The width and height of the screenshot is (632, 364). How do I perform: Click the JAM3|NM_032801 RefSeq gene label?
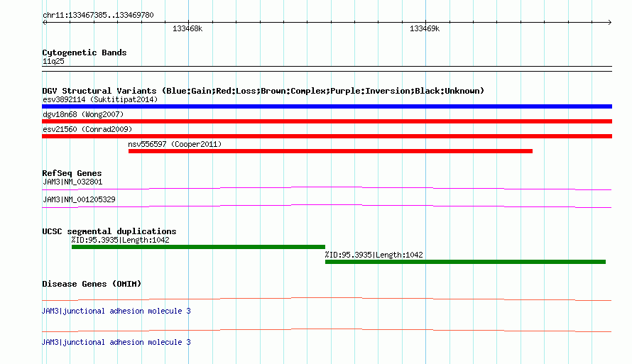(72, 182)
